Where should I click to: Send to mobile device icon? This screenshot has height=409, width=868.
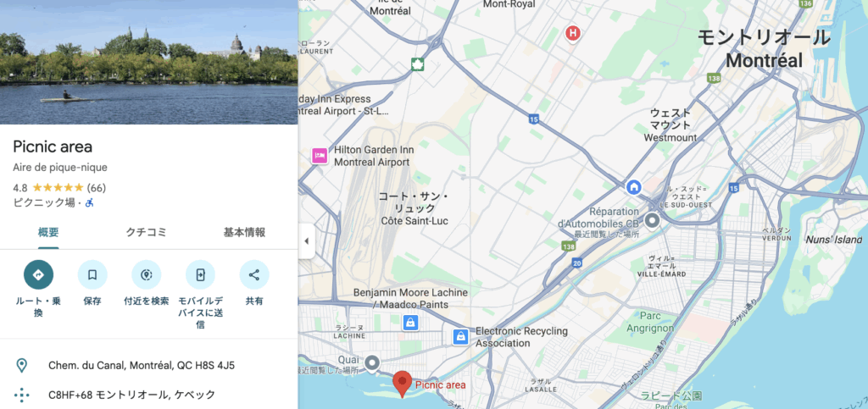click(200, 274)
